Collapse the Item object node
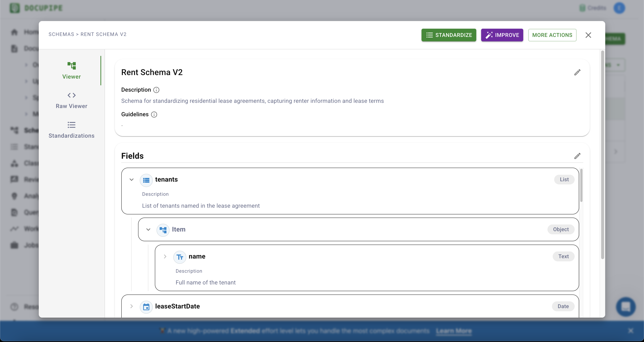644x342 pixels. [x=148, y=229]
